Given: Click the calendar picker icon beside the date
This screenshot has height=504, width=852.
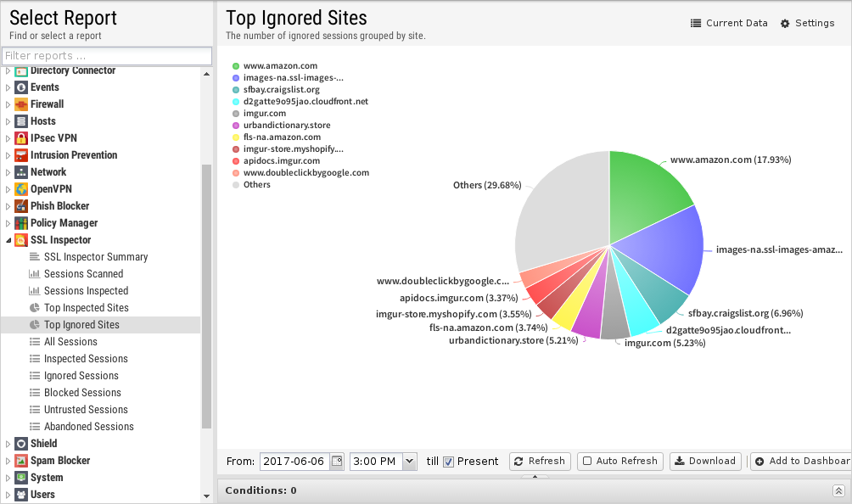Looking at the screenshot, I should (337, 461).
